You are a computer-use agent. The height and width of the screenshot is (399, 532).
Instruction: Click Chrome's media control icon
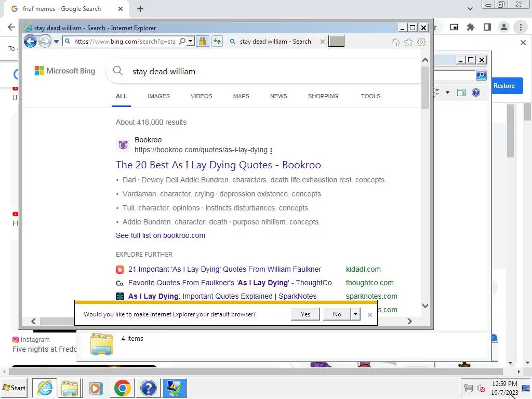[454, 27]
